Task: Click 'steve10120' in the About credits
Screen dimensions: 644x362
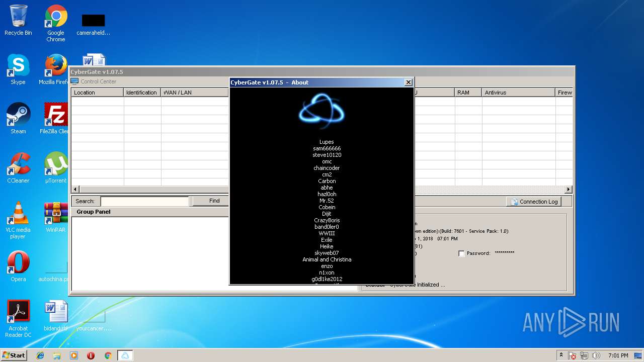Action: [x=327, y=155]
